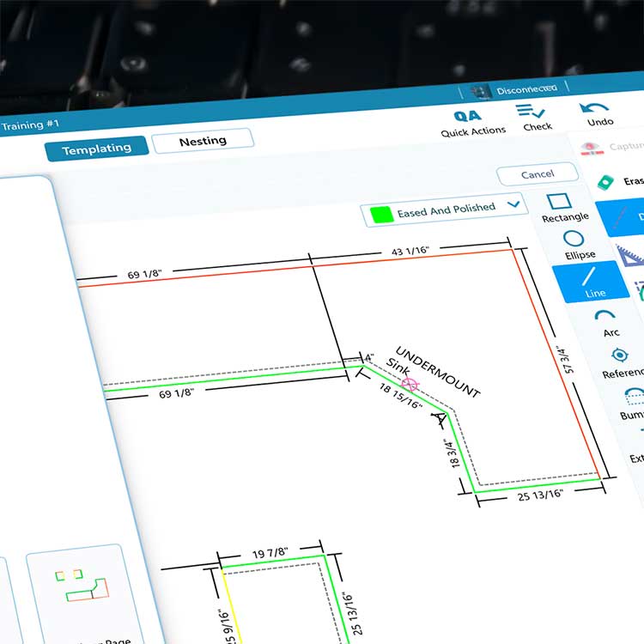
Task: Click the pink sink center marker
Action: coord(410,386)
